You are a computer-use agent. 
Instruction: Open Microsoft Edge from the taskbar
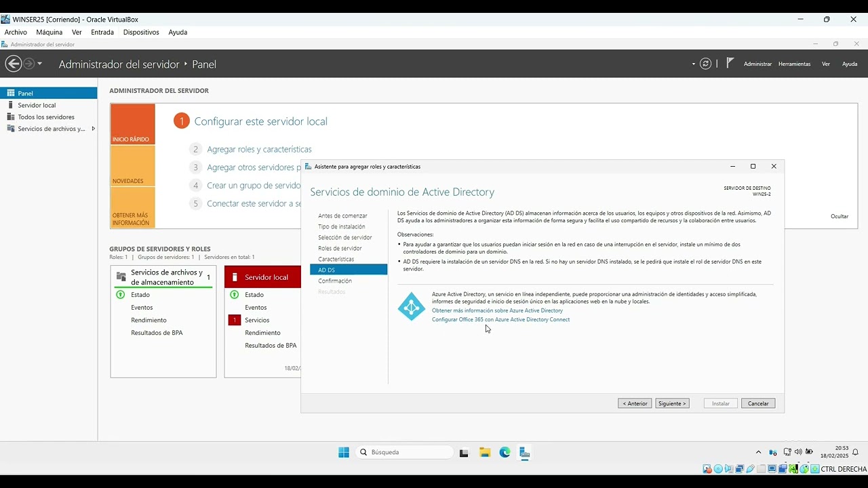(x=505, y=452)
